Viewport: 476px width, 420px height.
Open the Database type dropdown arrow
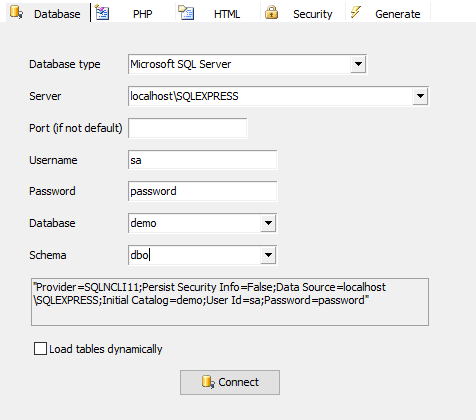(358, 64)
